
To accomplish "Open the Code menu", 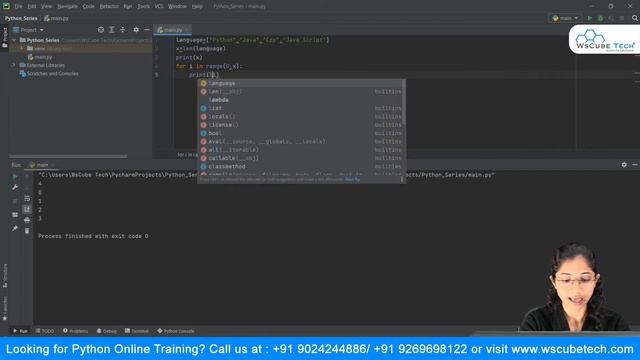I will pyautogui.click(x=88, y=7).
